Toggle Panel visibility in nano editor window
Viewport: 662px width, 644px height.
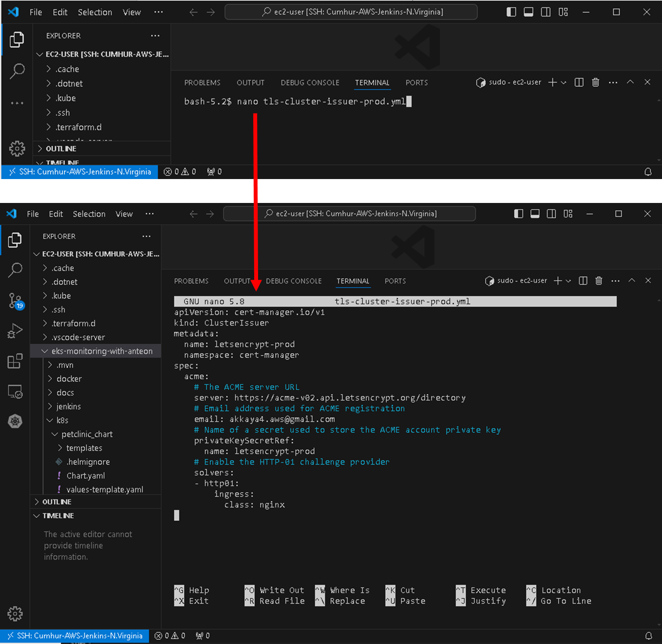535,214
